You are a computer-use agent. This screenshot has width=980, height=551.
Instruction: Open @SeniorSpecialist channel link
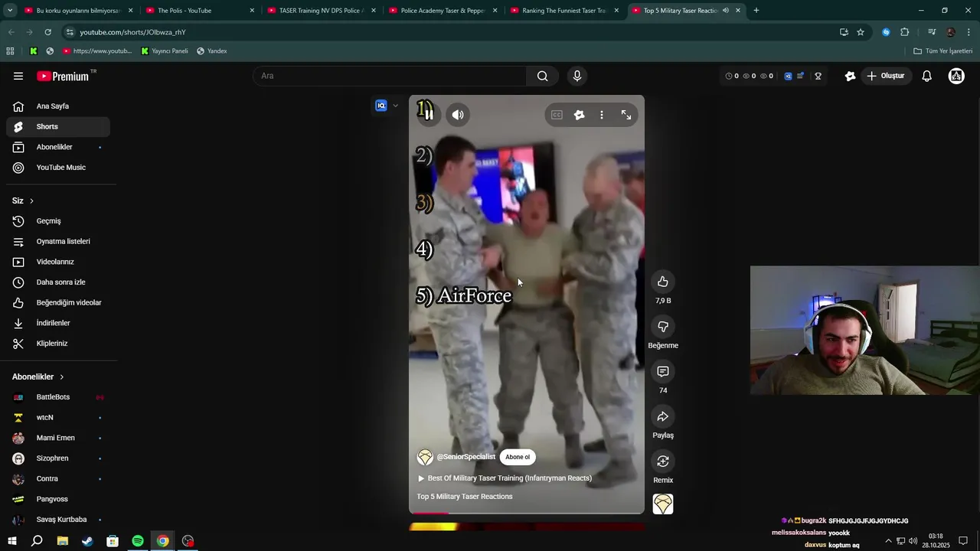pyautogui.click(x=466, y=457)
